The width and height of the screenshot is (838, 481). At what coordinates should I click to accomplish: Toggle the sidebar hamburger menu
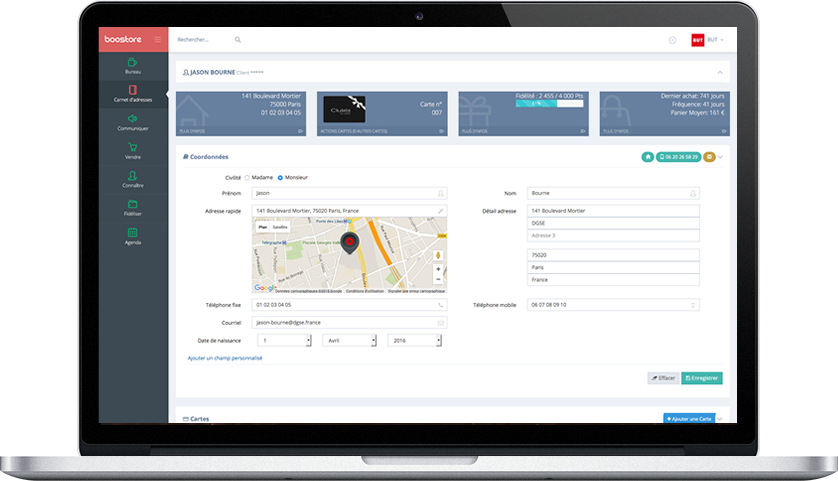click(158, 40)
